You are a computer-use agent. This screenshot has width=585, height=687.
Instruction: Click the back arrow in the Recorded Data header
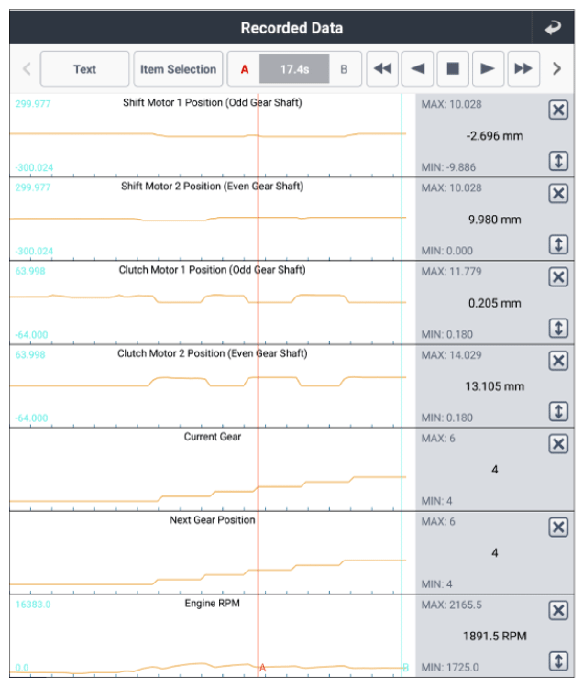(553, 28)
